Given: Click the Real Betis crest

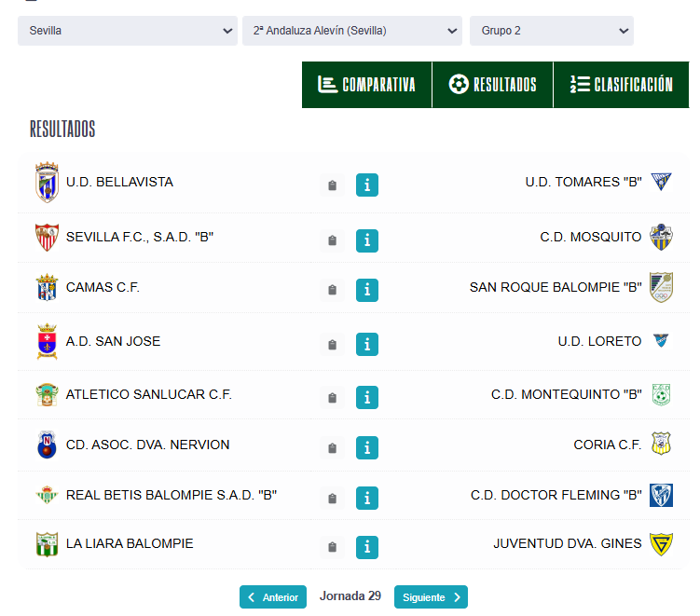Looking at the screenshot, I should click(47, 495).
